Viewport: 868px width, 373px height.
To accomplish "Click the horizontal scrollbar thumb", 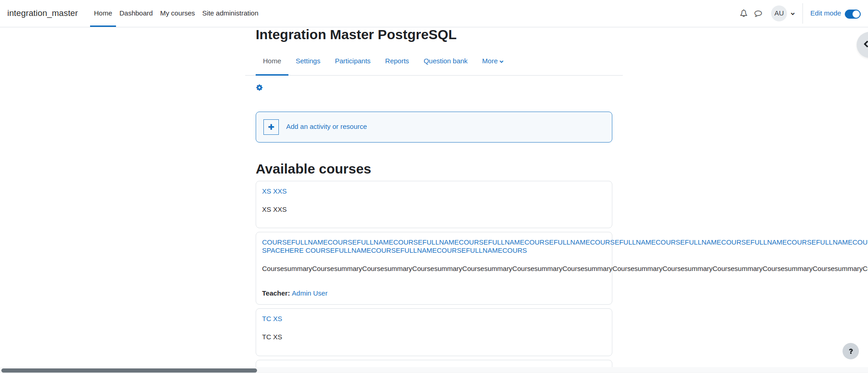I will (129, 370).
